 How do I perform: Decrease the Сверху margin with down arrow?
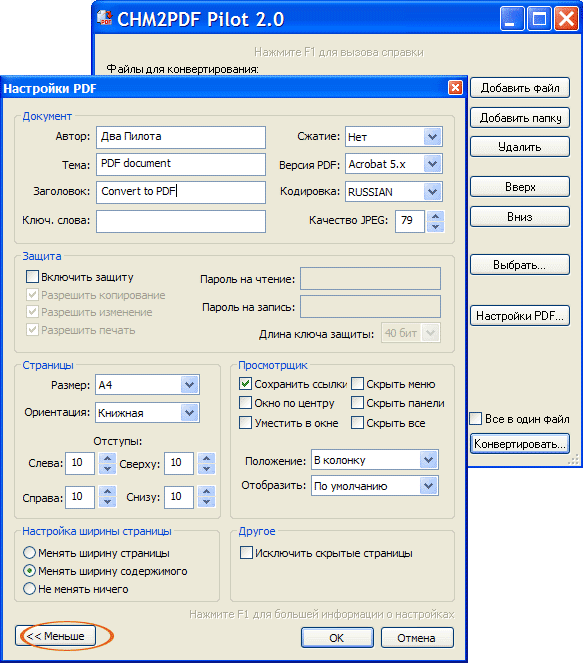pos(206,468)
